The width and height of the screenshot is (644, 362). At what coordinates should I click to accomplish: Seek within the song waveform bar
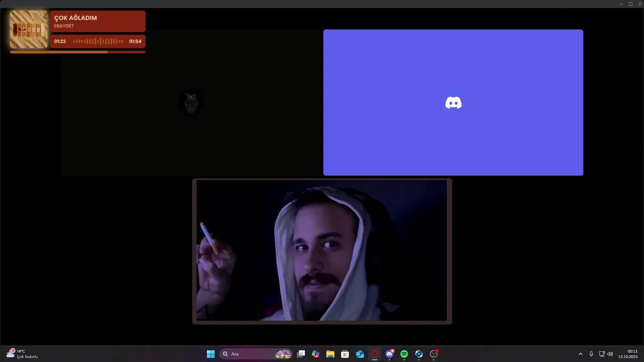pos(98,41)
